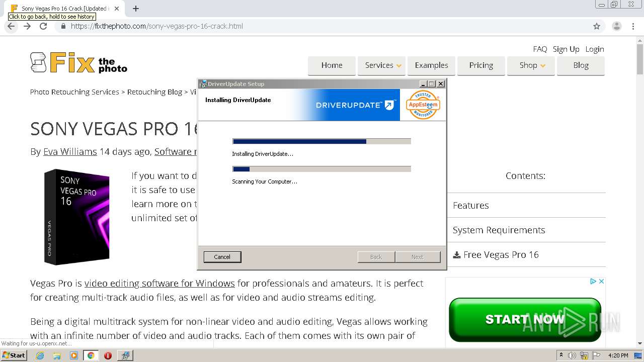The height and width of the screenshot is (362, 644).
Task: Click the Installing DriverUpdate progress bar
Action: [321, 142]
